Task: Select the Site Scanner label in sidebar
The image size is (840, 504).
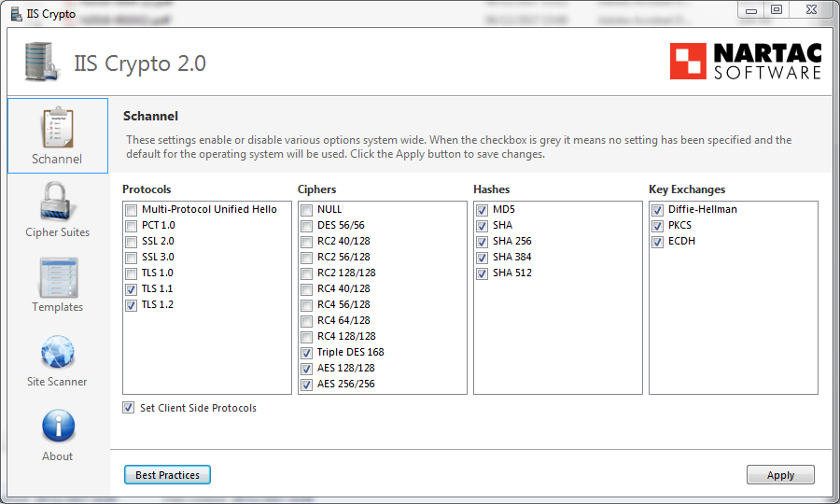Action: (x=57, y=382)
